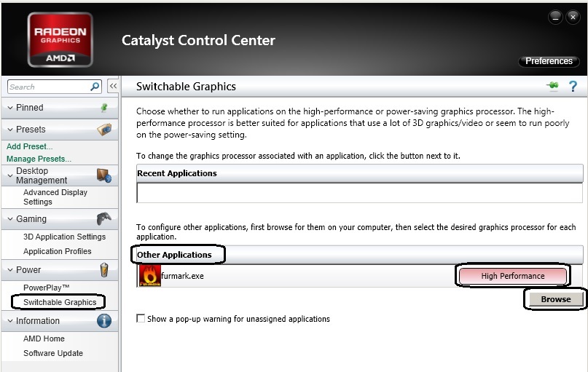Select 3D Application Settings item
The height and width of the screenshot is (372, 588).
(x=64, y=237)
